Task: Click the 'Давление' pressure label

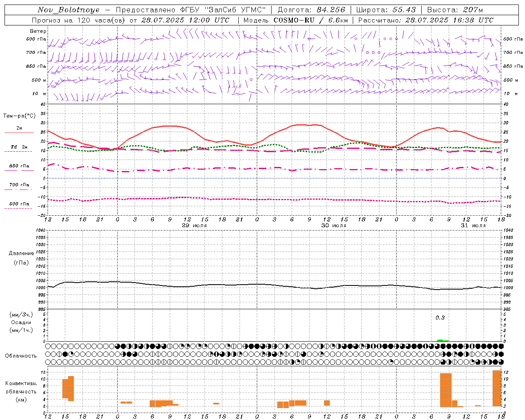Action: [x=21, y=253]
